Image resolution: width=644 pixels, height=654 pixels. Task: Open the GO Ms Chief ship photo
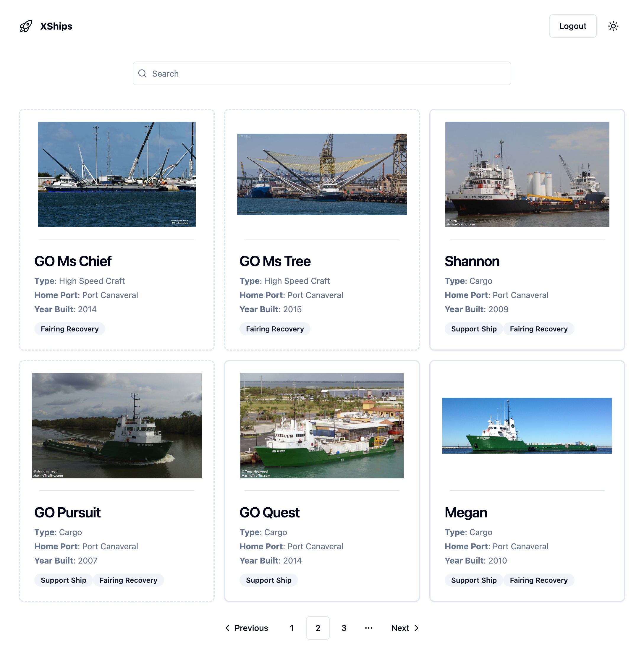pyautogui.click(x=116, y=174)
